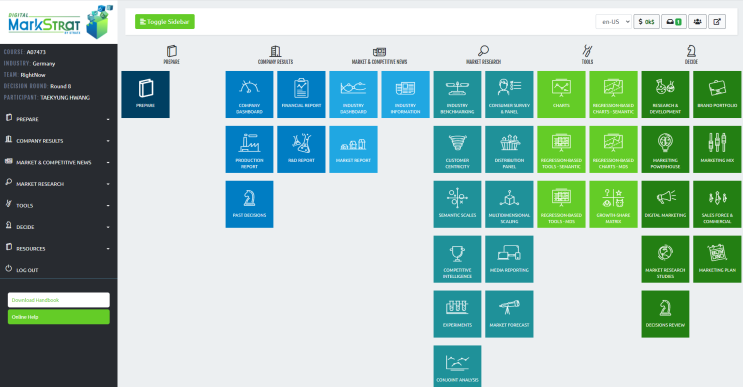Click the Download Handbook button
The width and height of the screenshot is (743, 387).
59,300
